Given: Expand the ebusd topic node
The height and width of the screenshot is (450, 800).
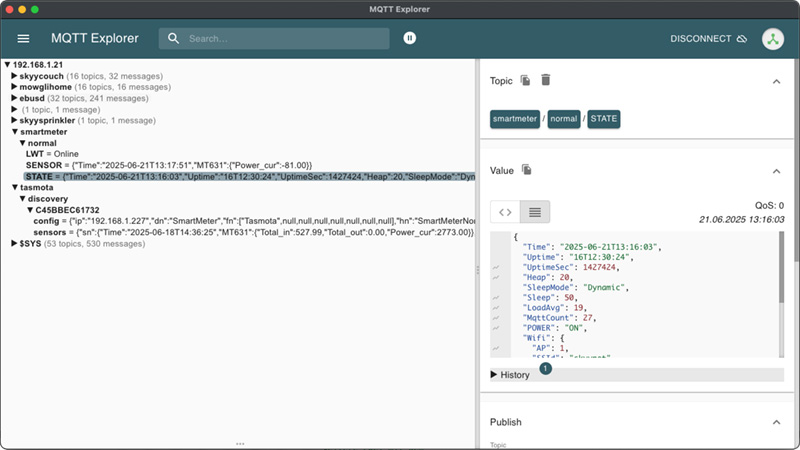Looking at the screenshot, I should tap(14, 98).
